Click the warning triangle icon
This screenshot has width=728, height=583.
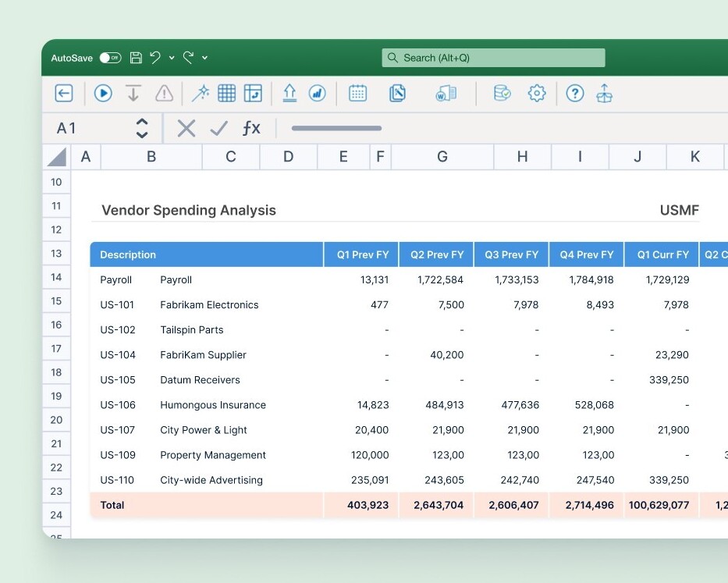tap(164, 94)
